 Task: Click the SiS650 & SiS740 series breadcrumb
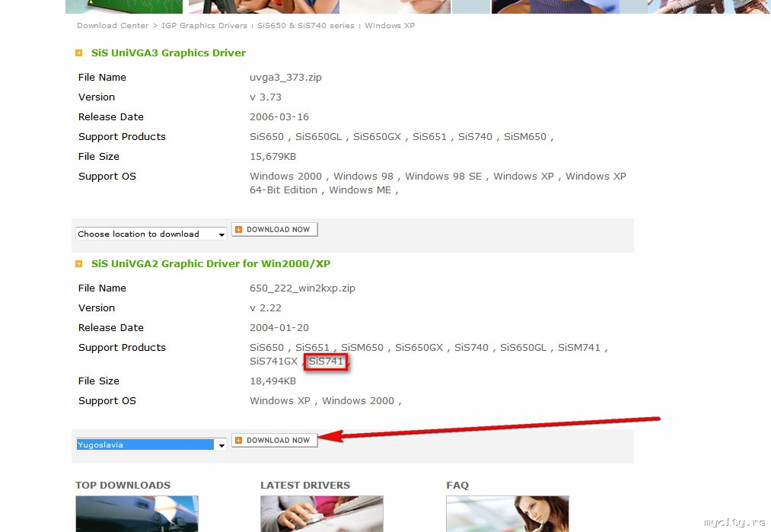[x=306, y=26]
